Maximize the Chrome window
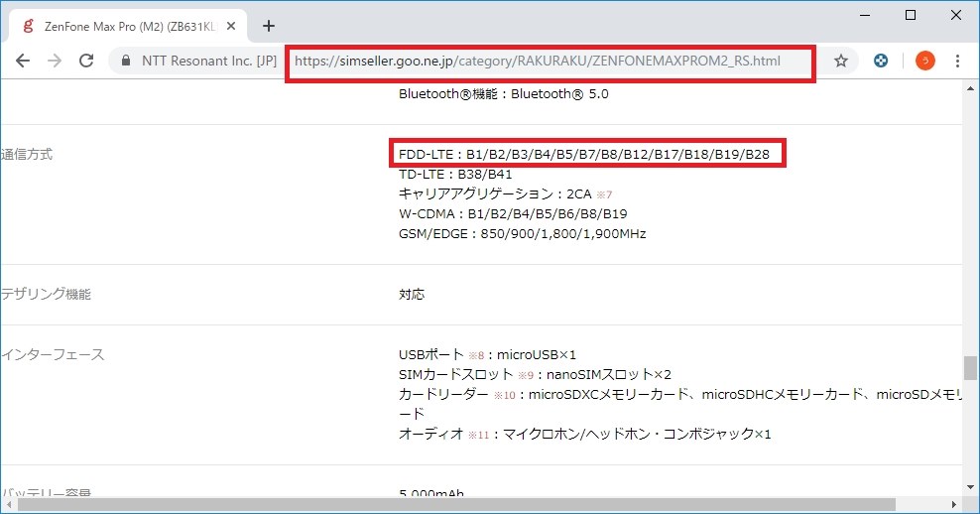The image size is (980, 514). (911, 15)
